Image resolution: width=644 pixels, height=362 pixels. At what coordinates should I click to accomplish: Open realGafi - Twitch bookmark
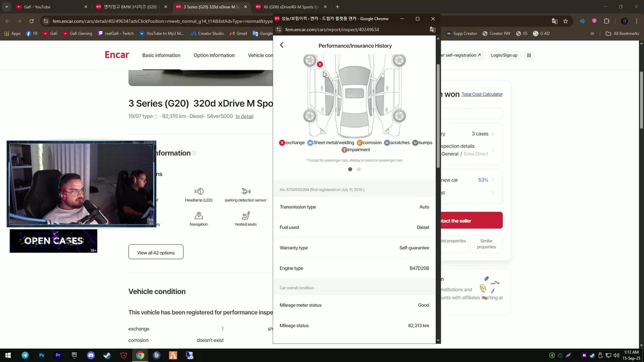click(116, 34)
